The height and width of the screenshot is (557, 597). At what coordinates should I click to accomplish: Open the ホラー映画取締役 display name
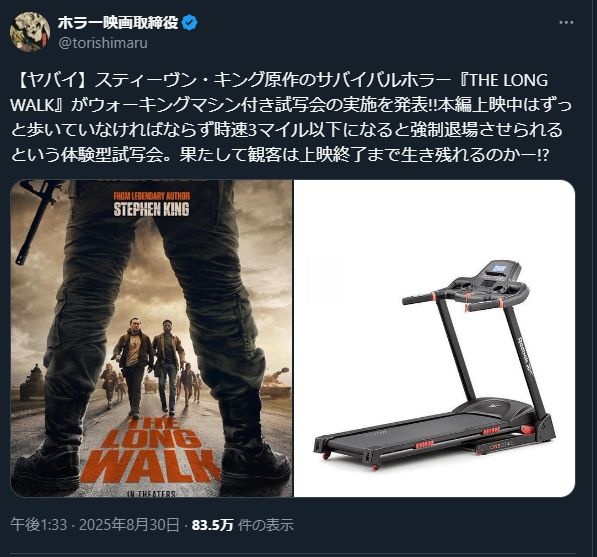(x=118, y=23)
